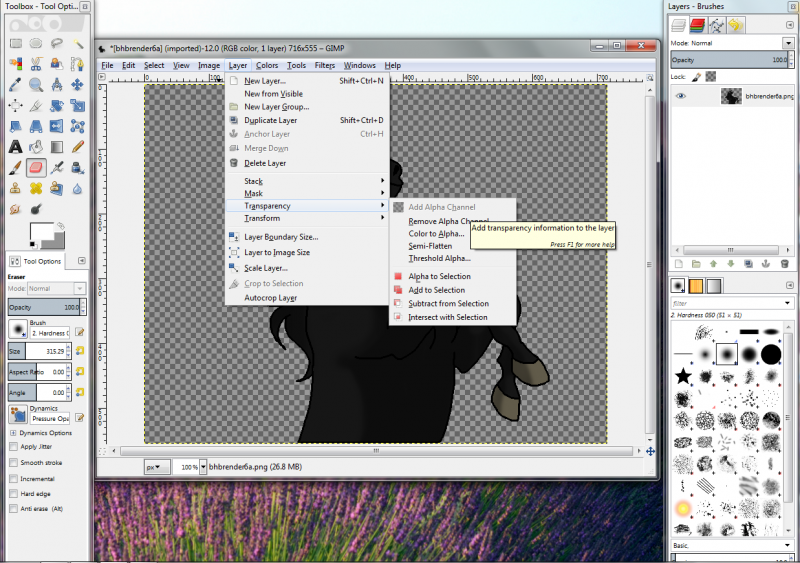The image size is (800, 563).
Task: Enable the Anti erase (Alt) checkbox
Action: coord(14,509)
